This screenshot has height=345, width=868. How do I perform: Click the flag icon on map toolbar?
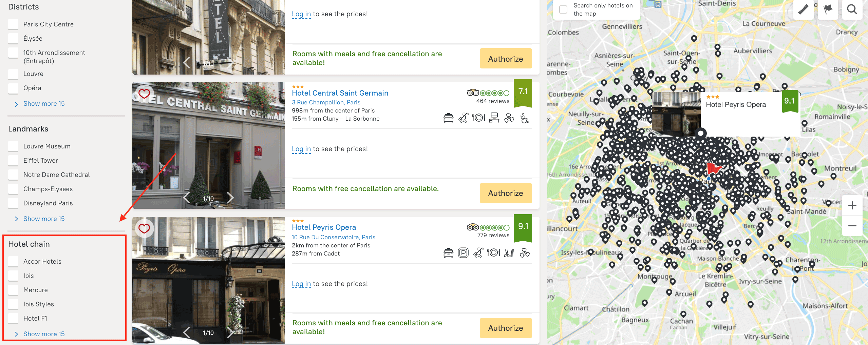tap(828, 9)
